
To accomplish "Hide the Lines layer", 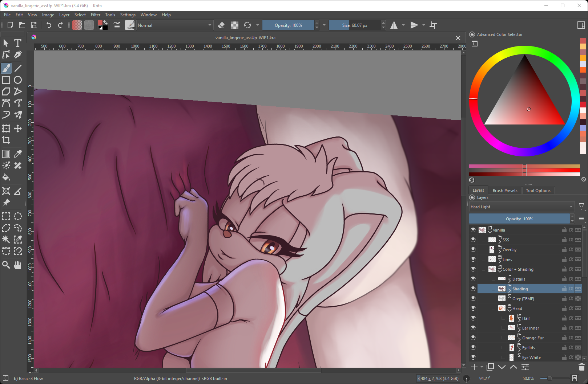I will coord(473,259).
